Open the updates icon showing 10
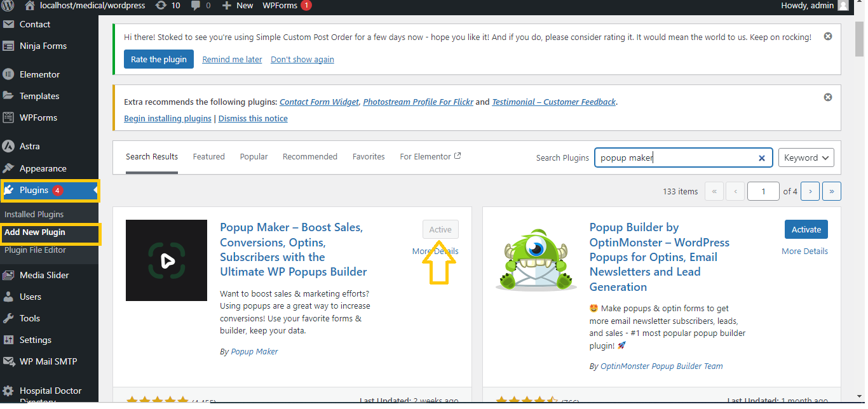The height and width of the screenshot is (409, 868). coord(161,6)
